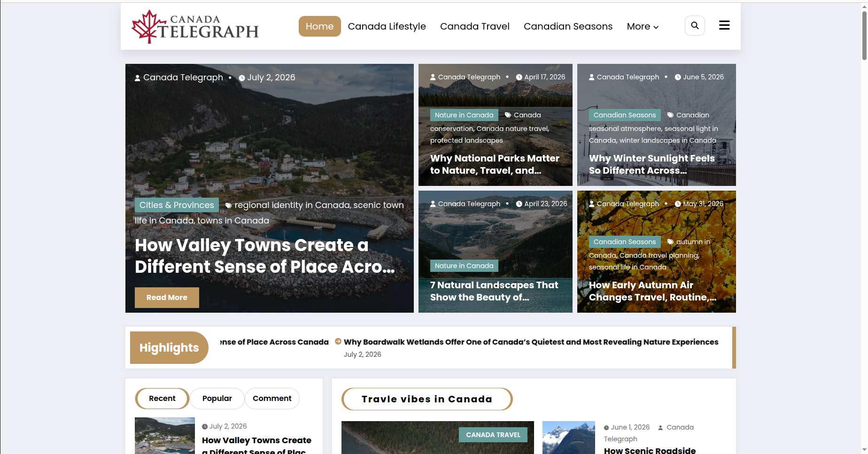The height and width of the screenshot is (454, 868).
Task: Open the hamburger menu icon
Action: point(724,25)
